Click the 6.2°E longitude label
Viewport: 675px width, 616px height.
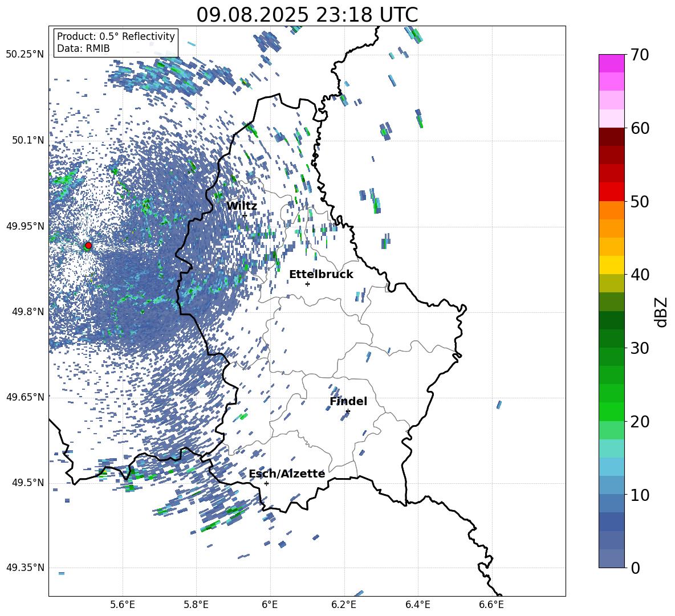coord(344,605)
